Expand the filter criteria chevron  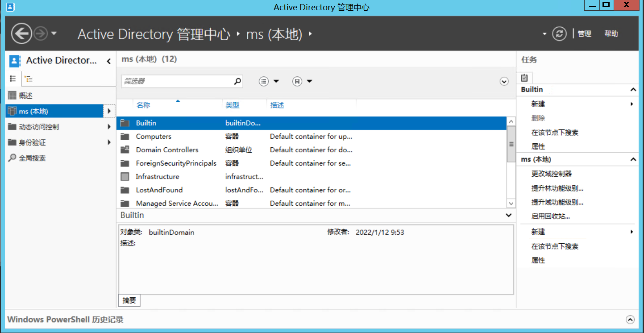pyautogui.click(x=504, y=81)
